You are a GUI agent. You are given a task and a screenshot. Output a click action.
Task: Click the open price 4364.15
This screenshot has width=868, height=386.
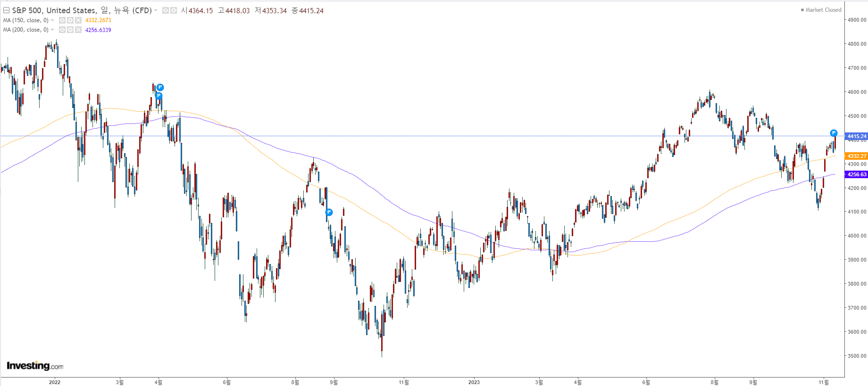pyautogui.click(x=201, y=11)
